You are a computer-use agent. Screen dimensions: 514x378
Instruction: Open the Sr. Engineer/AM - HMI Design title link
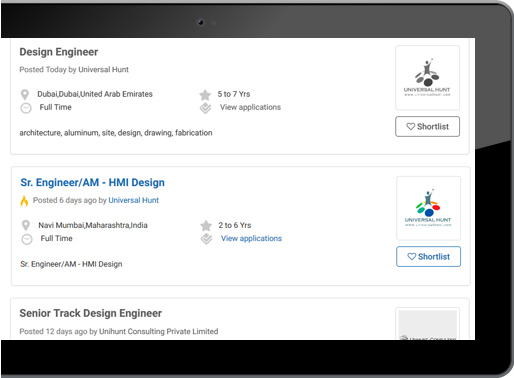point(93,183)
